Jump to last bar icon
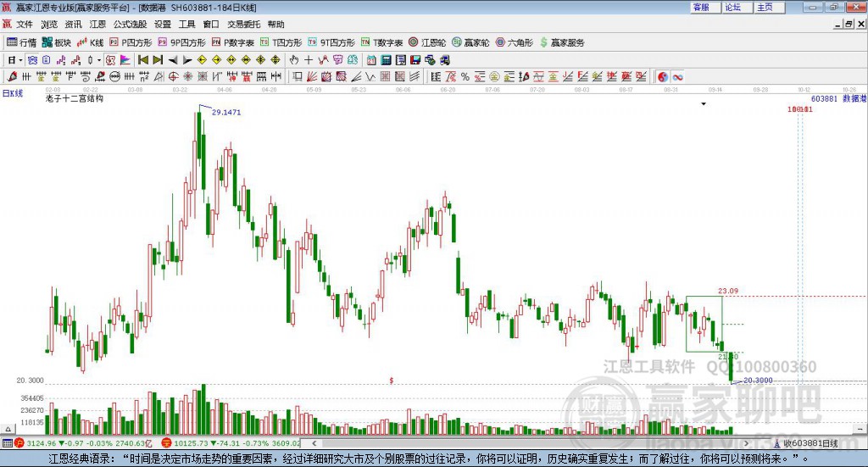 pyautogui.click(x=158, y=60)
